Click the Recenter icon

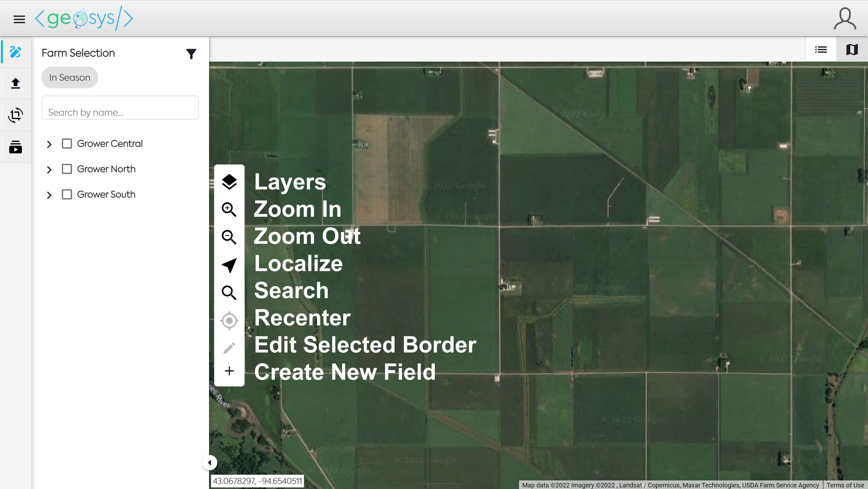click(x=230, y=320)
